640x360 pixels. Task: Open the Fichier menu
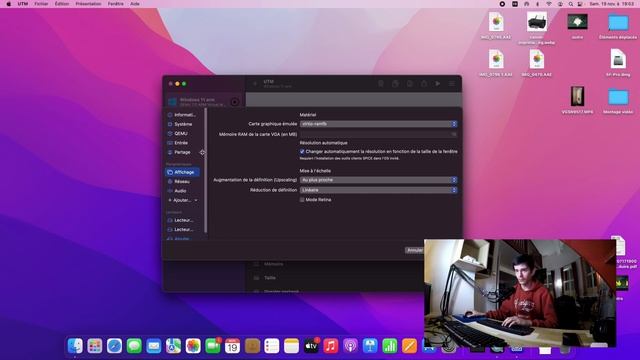coord(41,4)
